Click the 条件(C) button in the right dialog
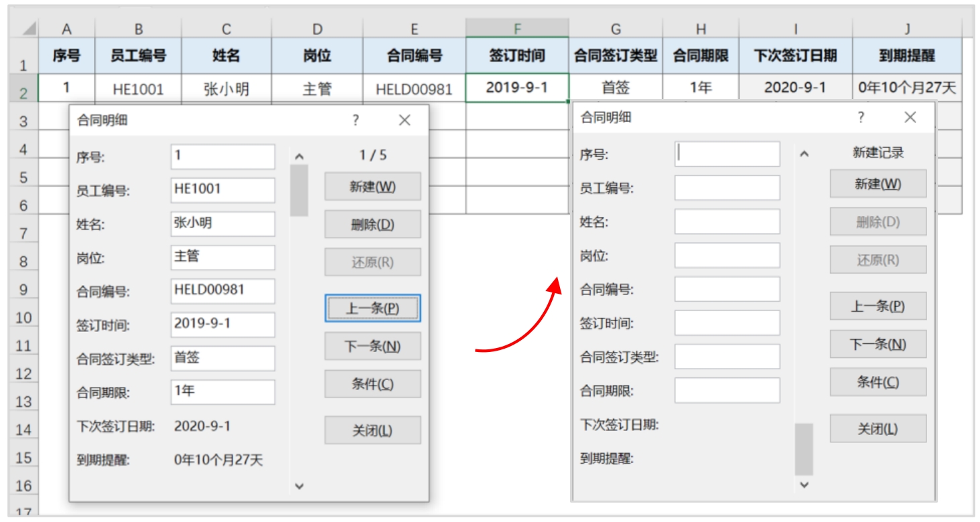This screenshot has height=522, width=980. [878, 381]
